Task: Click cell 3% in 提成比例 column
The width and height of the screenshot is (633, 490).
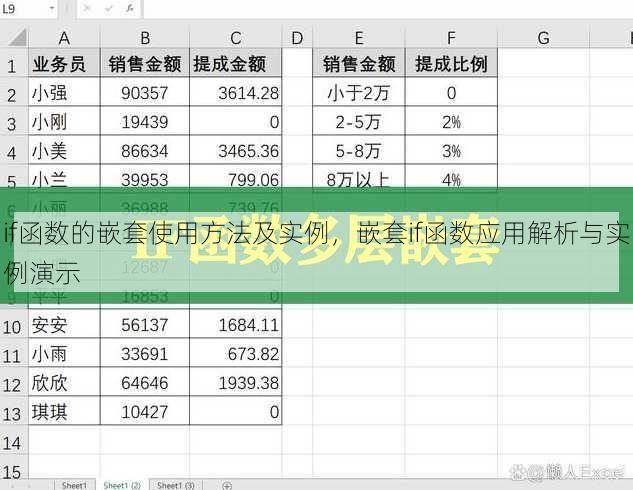Action: (x=451, y=151)
